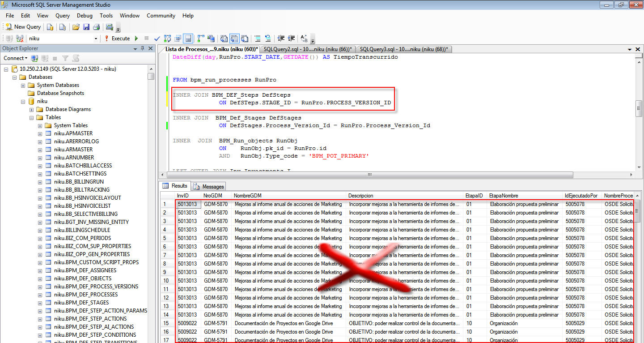Start debugging with the green play icon
The image size is (644, 343).
[x=136, y=39]
